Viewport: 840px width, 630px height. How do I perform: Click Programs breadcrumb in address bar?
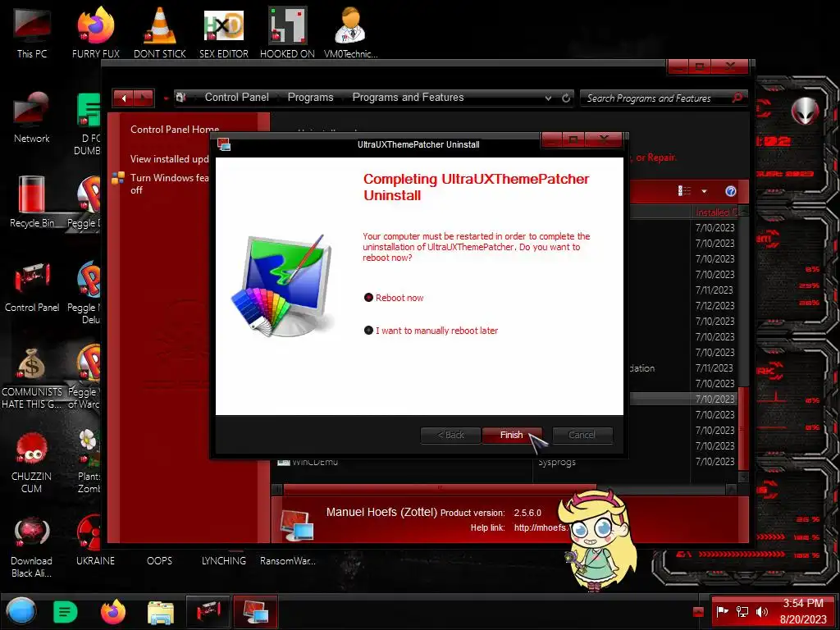coord(311,98)
